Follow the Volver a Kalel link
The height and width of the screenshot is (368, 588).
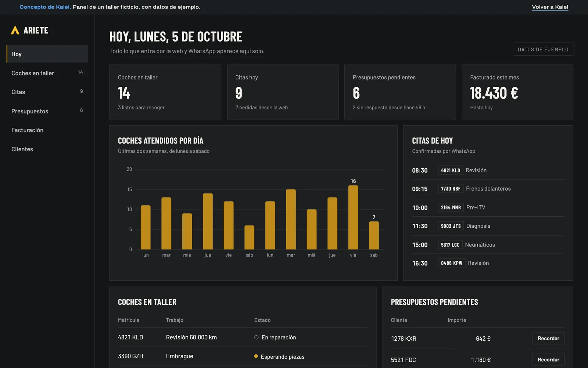coord(550,7)
